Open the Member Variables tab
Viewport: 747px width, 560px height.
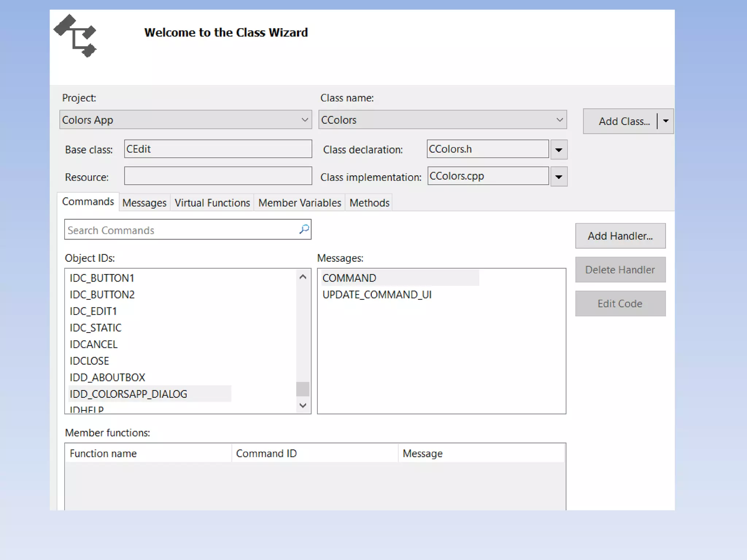point(299,203)
